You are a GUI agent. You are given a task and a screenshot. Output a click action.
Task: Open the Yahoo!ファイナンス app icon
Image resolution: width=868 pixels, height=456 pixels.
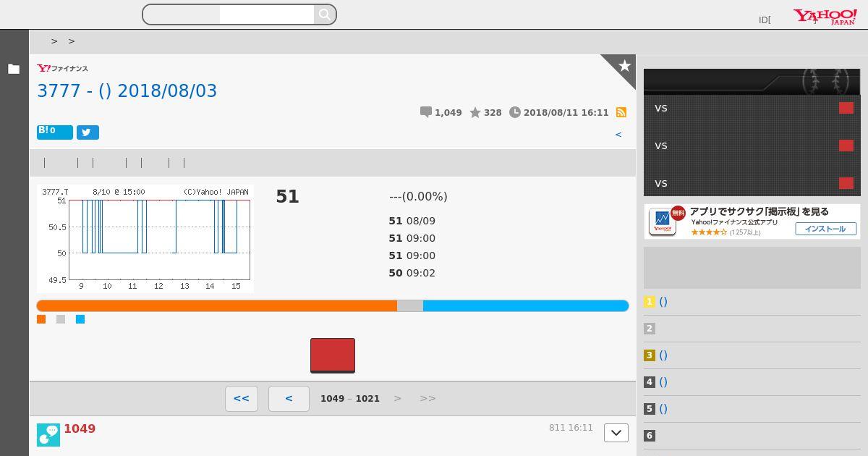pos(663,221)
